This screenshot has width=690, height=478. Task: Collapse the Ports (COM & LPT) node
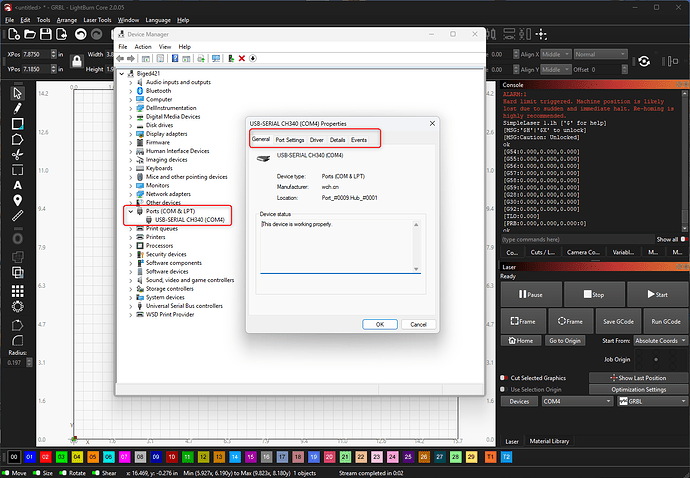(128, 211)
